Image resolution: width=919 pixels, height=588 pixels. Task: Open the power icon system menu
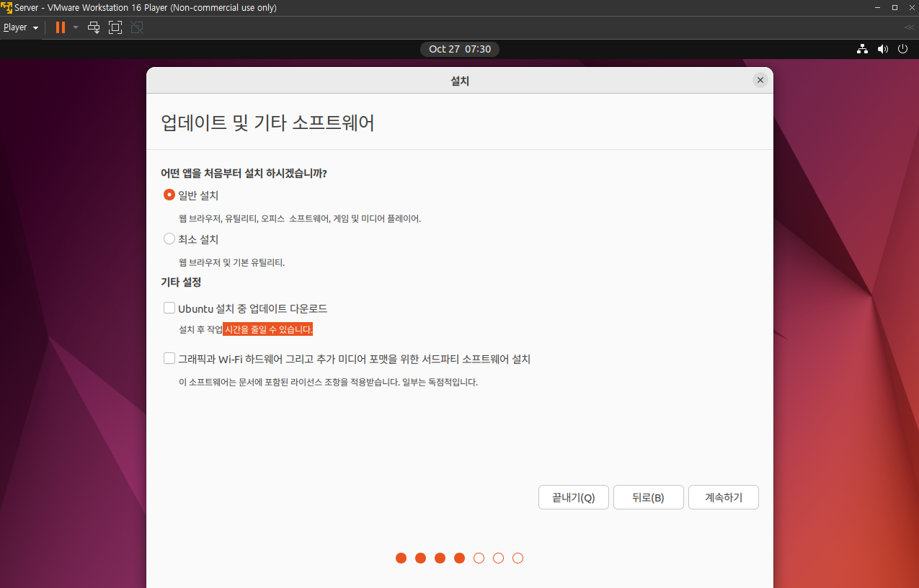(902, 49)
